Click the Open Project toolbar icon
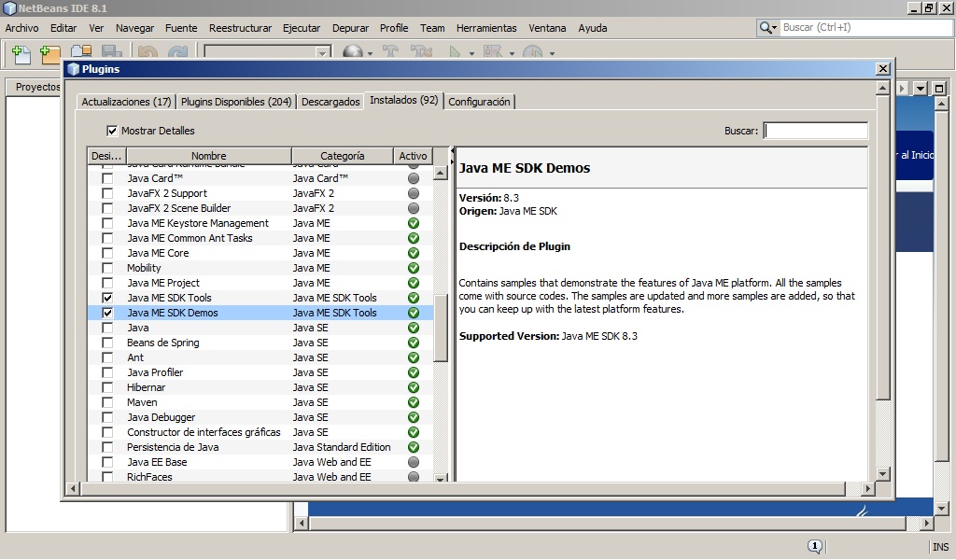 click(x=81, y=54)
